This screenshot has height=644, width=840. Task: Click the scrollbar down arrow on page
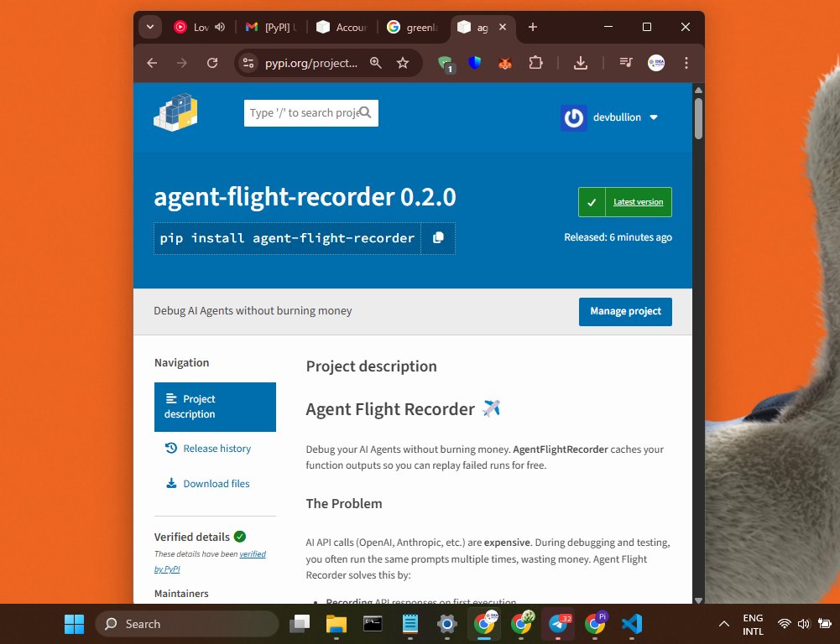click(698, 600)
